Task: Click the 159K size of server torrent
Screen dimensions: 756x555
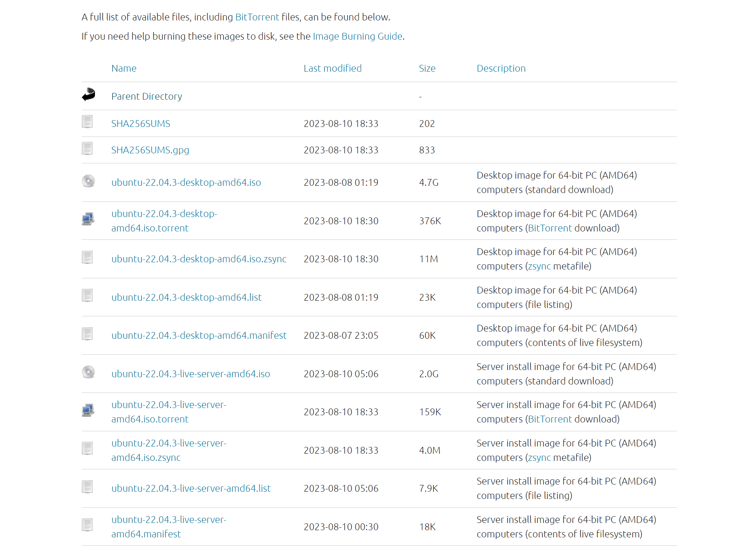Action: point(430,412)
